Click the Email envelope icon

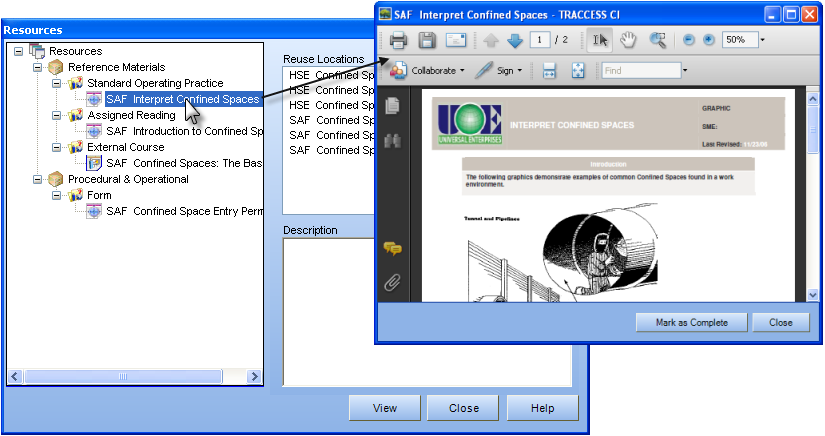click(x=456, y=40)
